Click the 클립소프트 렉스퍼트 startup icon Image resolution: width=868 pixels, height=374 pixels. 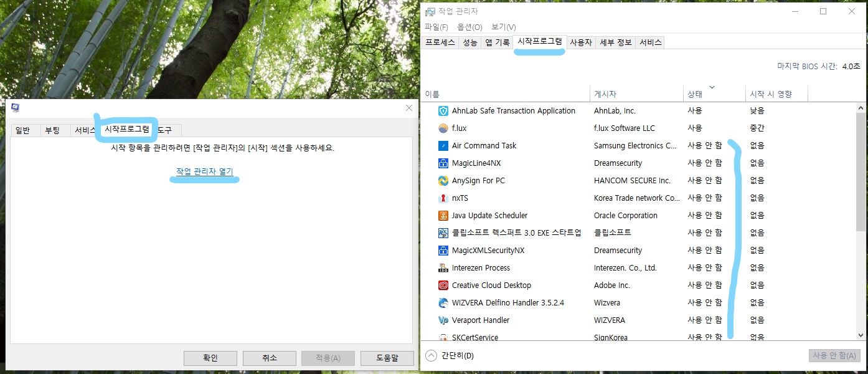tap(443, 233)
